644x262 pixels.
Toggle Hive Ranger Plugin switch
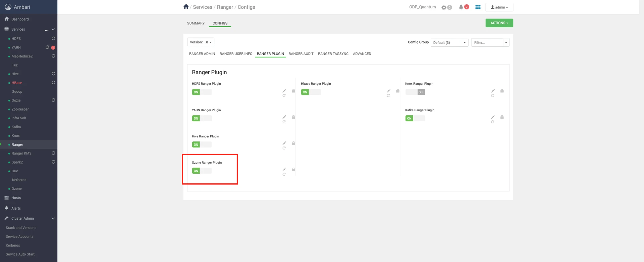(202, 144)
